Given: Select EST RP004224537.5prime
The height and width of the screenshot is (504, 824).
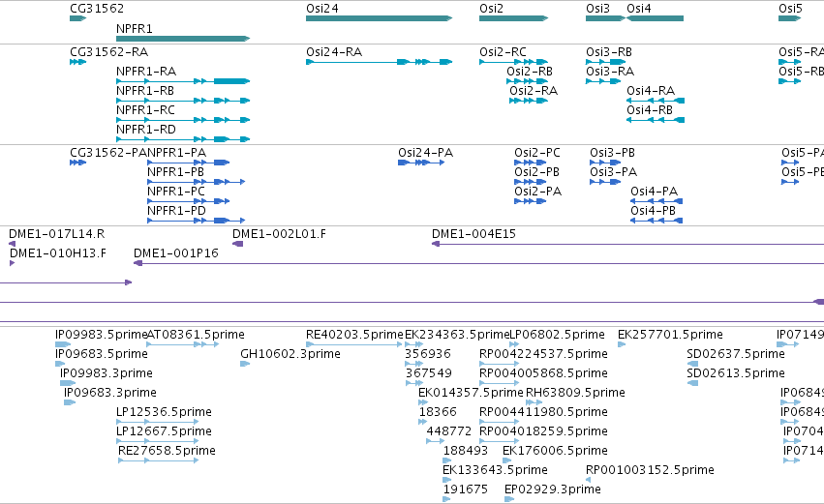Looking at the screenshot, I should click(543, 354).
